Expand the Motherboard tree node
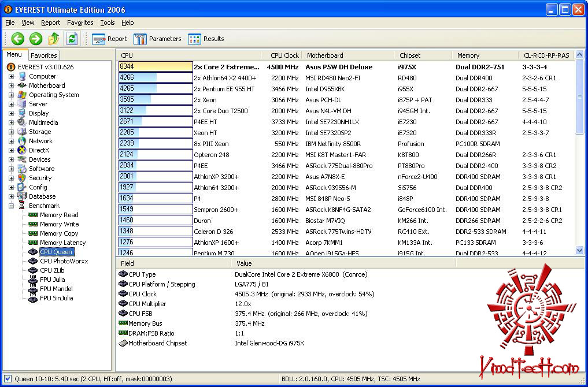 tap(11, 86)
